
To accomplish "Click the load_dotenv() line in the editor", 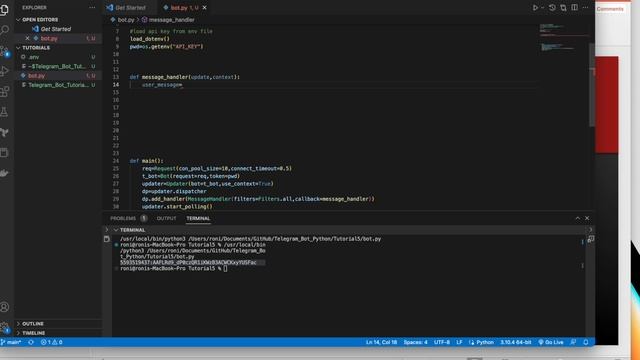I will click(x=149, y=39).
